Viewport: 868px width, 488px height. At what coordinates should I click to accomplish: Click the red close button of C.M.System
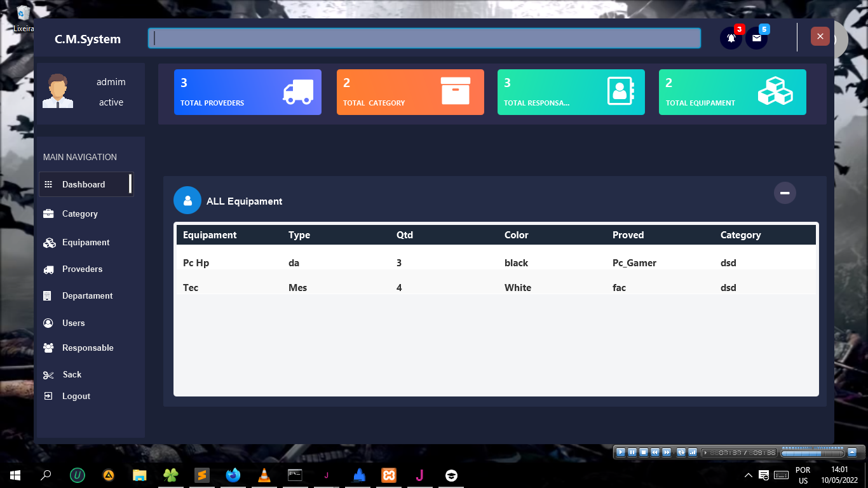coord(820,36)
